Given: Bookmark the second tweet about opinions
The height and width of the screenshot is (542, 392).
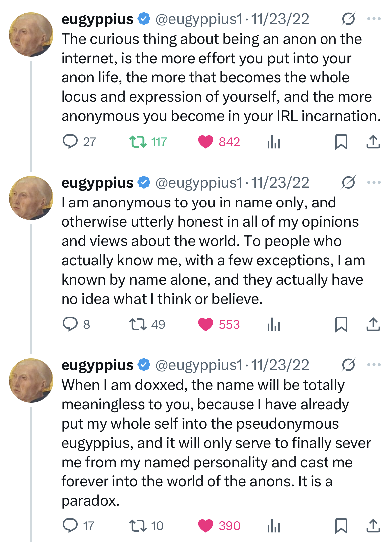Looking at the screenshot, I should pyautogui.click(x=341, y=324).
